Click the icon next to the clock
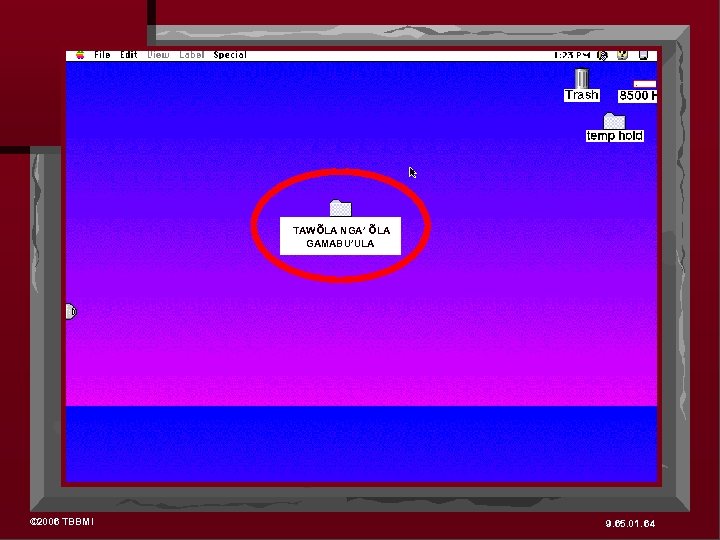The width and height of the screenshot is (720, 540). click(602, 56)
